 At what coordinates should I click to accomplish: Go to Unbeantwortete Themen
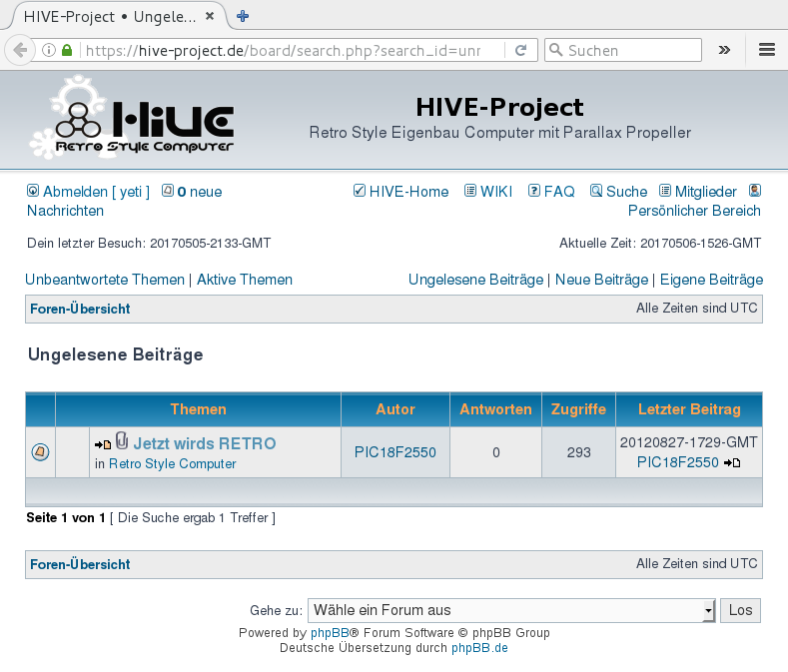coord(105,280)
